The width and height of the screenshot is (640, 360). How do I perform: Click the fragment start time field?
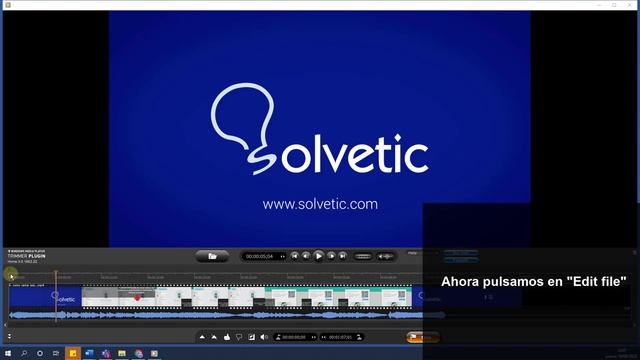[x=294, y=337]
